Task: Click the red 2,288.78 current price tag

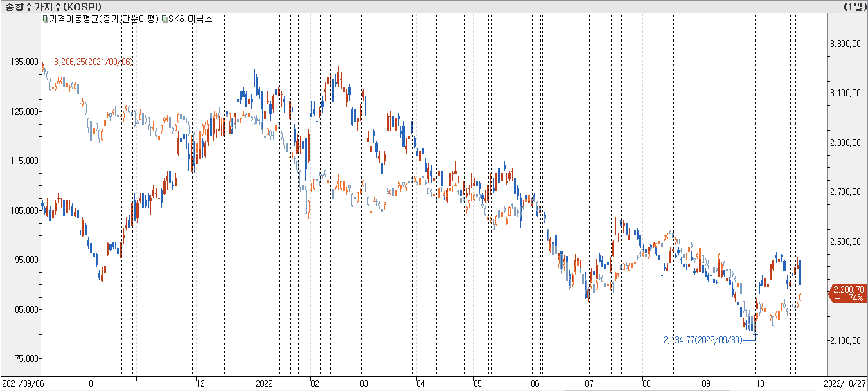Action: (848, 294)
